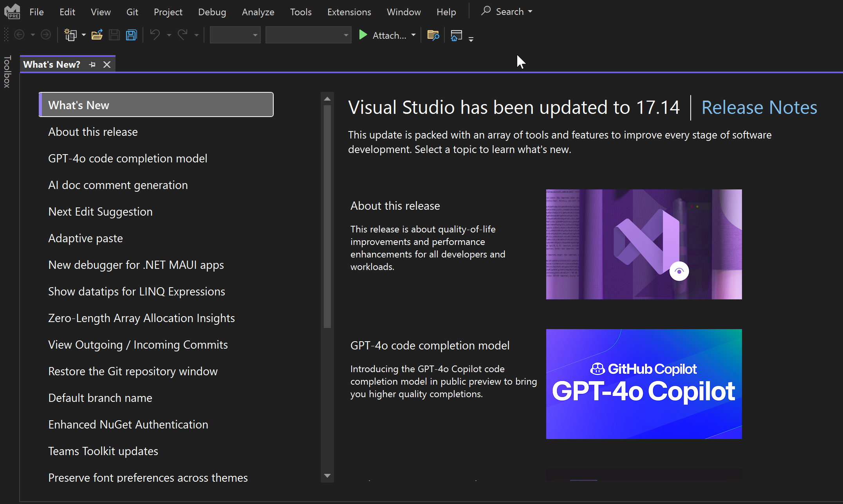Click the Undo toolbar icon
Viewport: 843px width, 504px height.
click(154, 35)
